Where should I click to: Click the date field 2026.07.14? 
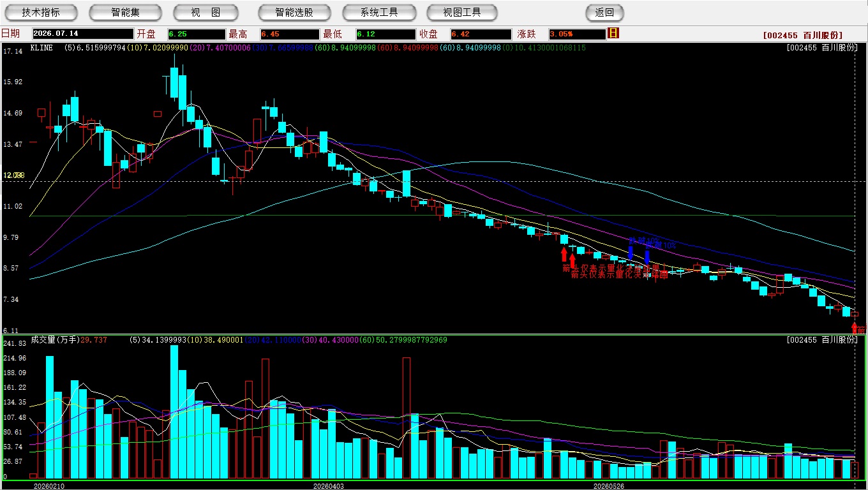point(82,34)
